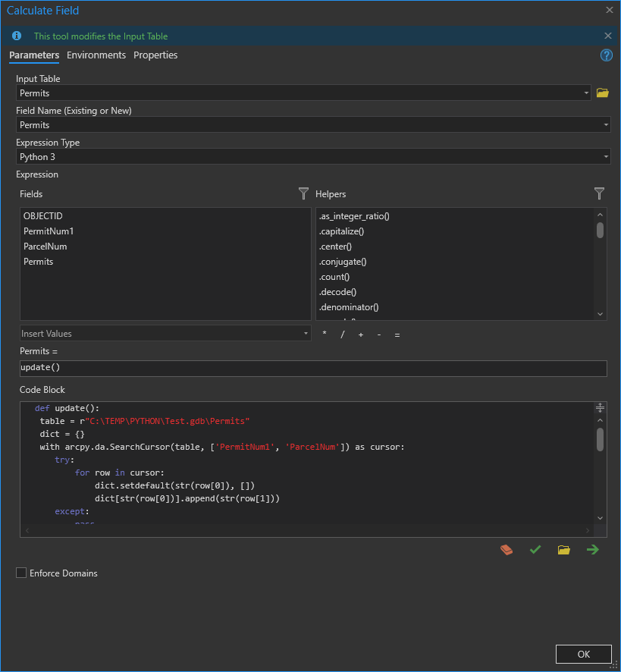Expand the Field Name dropdown
The image size is (621, 672).
point(606,124)
